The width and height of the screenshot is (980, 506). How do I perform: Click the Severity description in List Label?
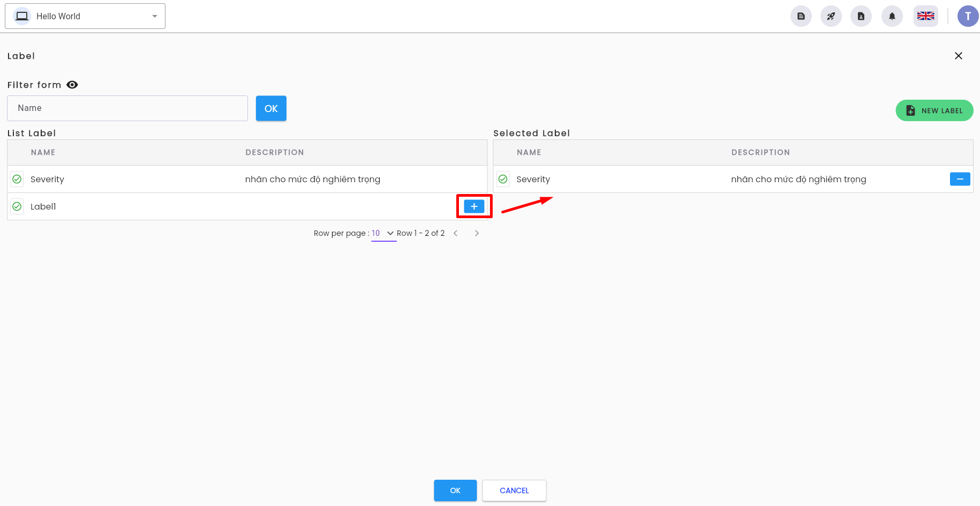313,179
